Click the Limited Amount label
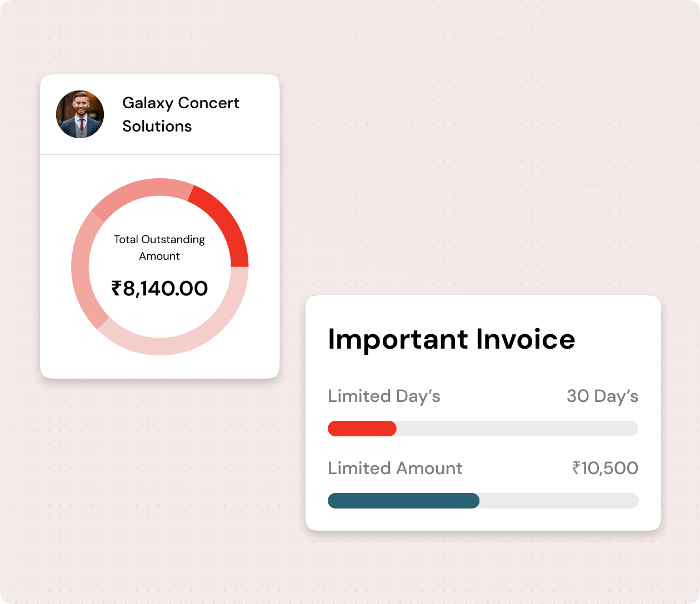Image resolution: width=700 pixels, height=604 pixels. click(395, 468)
